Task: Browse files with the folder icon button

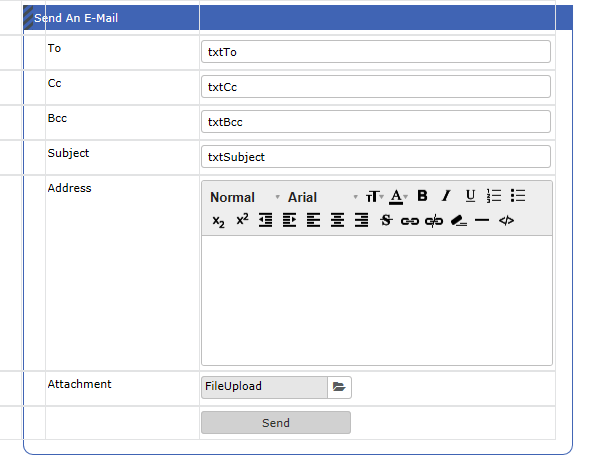Action: tap(339, 387)
